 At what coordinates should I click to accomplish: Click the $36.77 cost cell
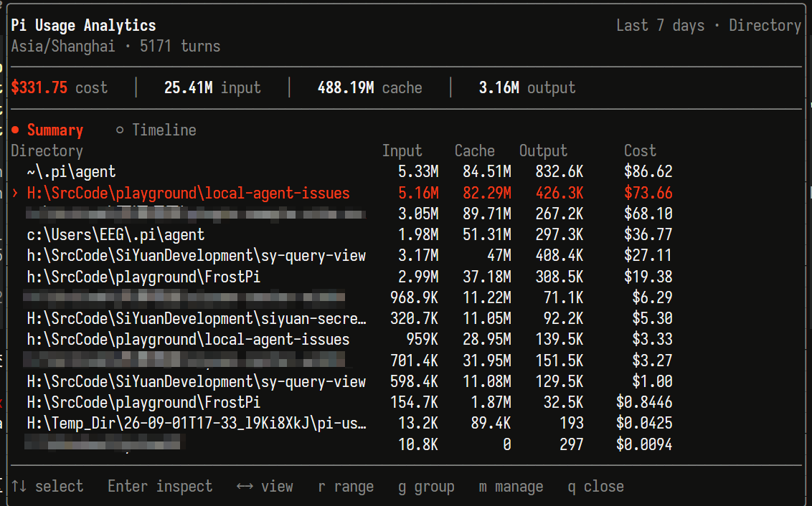[648, 235]
